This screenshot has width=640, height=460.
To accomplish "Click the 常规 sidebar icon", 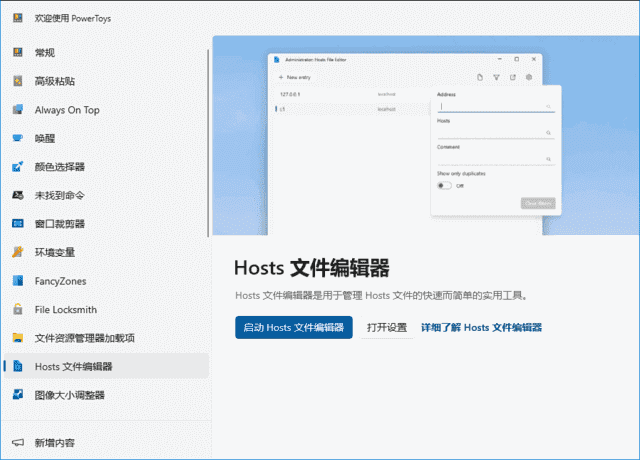I will tap(17, 52).
